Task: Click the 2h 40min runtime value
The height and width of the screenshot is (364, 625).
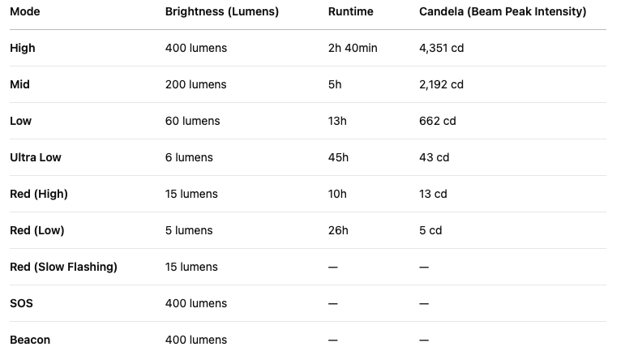Action: [353, 48]
